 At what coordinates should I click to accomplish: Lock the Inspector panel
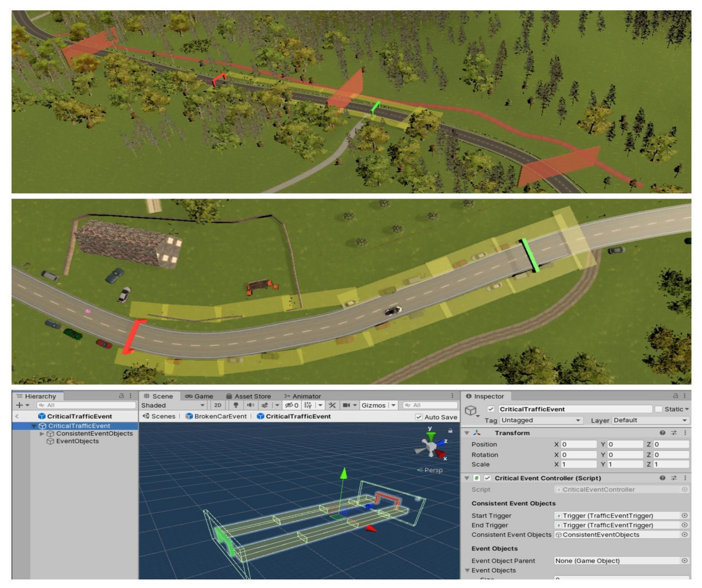(675, 396)
